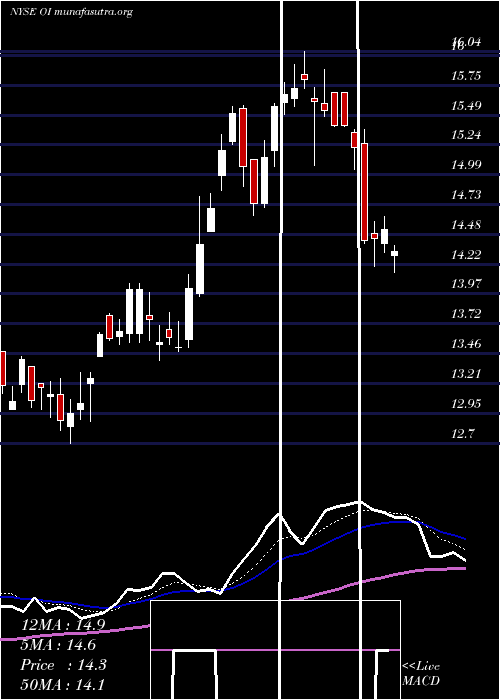The image size is (500, 700).
Task: Click the <<Live MACD label
Action: coord(421,674)
